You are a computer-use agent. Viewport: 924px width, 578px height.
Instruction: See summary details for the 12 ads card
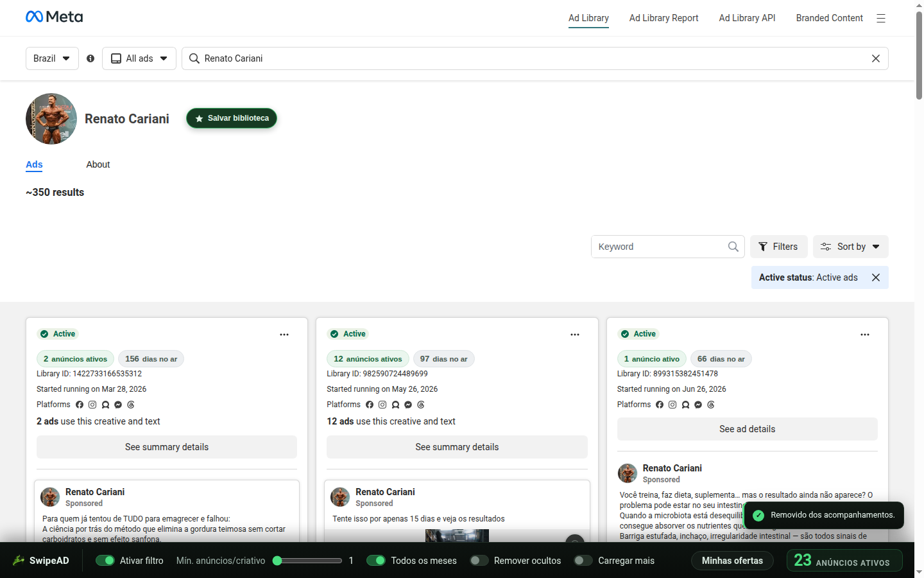[457, 447]
